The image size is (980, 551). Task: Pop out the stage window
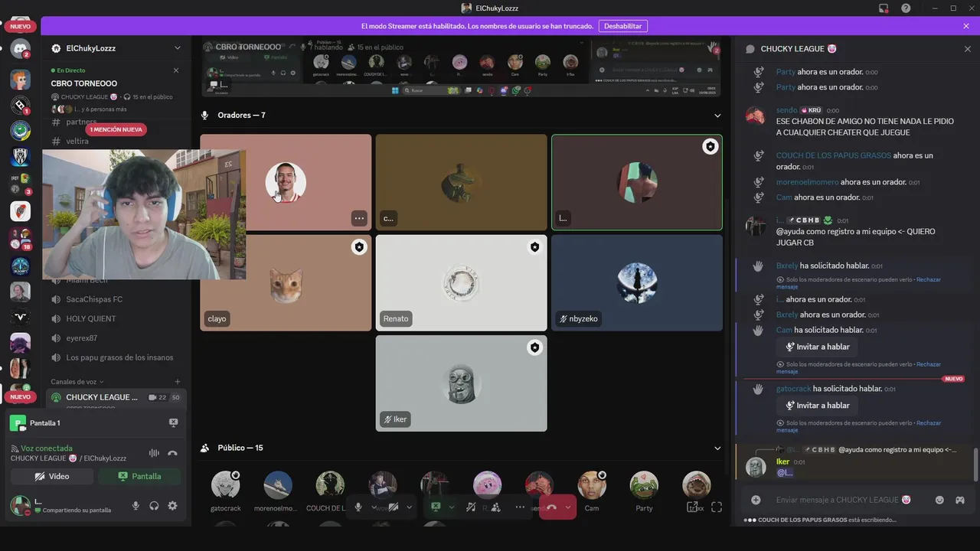tap(693, 507)
